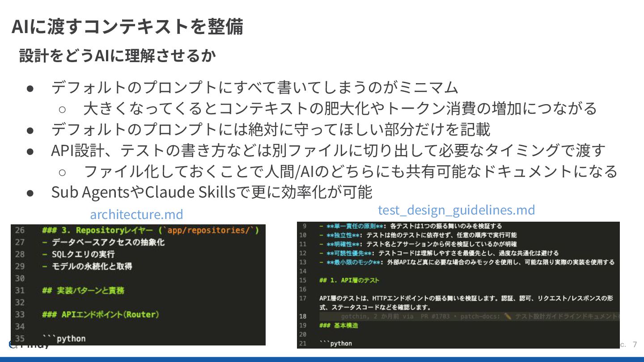Click line number 9 in test guidelines gutter

[305, 226]
